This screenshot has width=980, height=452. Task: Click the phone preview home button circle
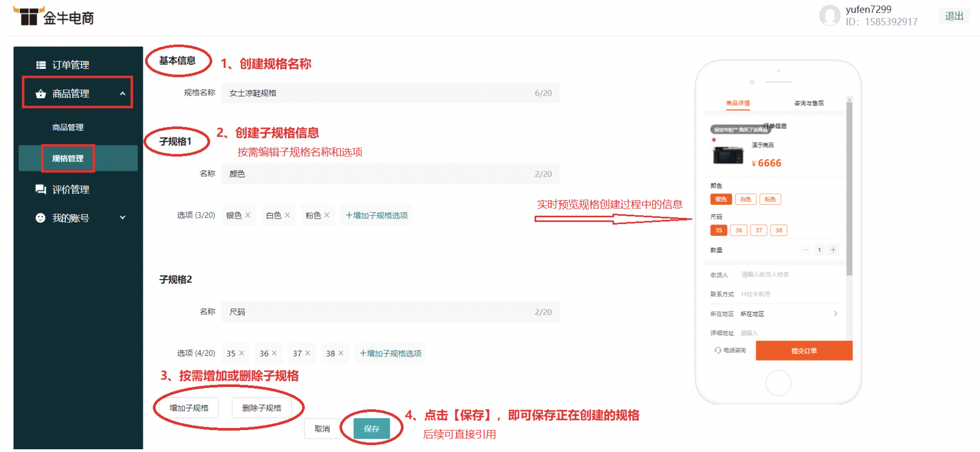(778, 383)
